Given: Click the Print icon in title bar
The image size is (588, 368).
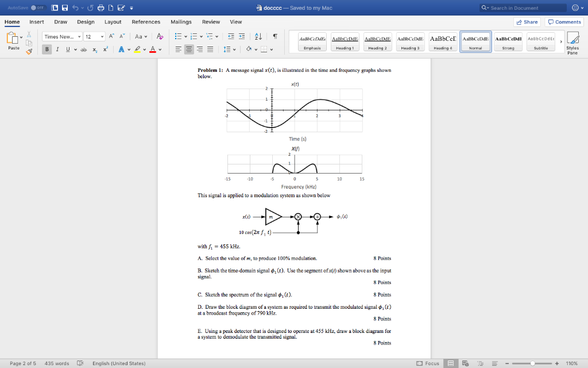Looking at the screenshot, I should pyautogui.click(x=100, y=8).
